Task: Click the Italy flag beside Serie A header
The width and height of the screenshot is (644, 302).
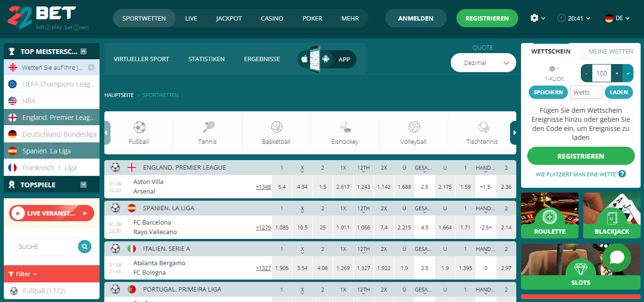Action: (132, 248)
